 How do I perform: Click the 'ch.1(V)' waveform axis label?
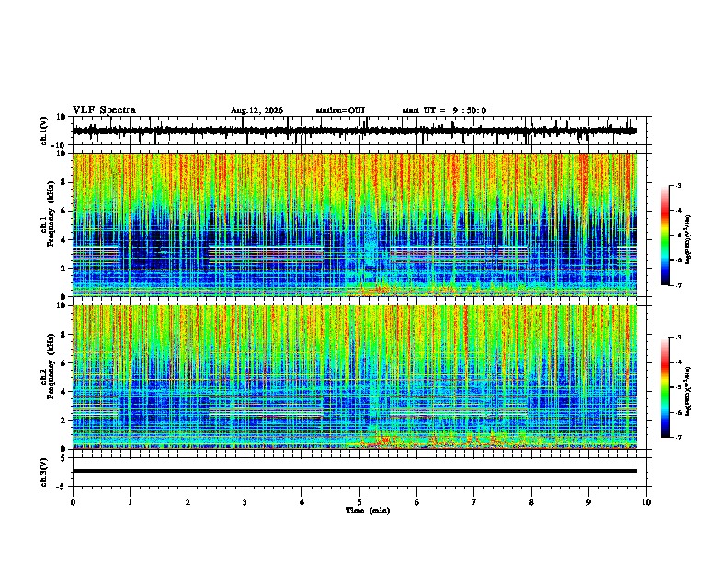(x=44, y=131)
